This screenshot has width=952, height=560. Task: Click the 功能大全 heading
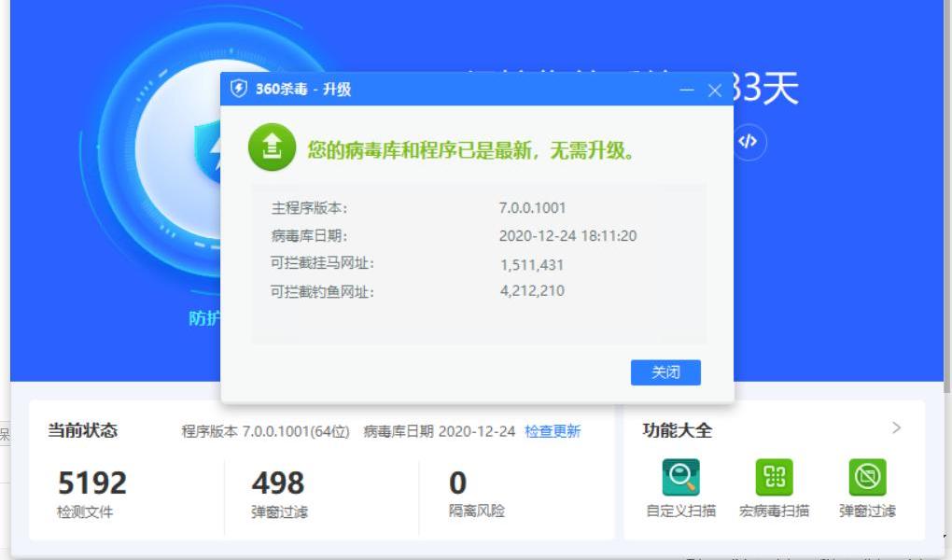pos(677,430)
